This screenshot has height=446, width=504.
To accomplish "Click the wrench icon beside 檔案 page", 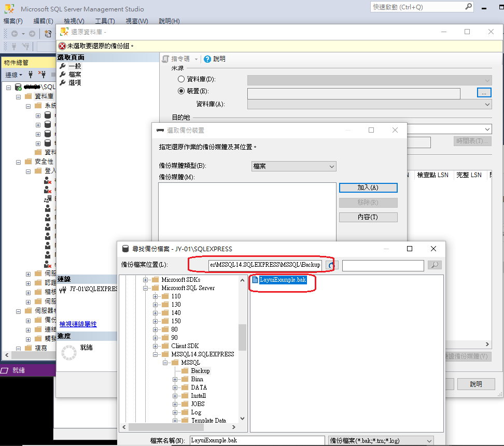I will 63,75.
